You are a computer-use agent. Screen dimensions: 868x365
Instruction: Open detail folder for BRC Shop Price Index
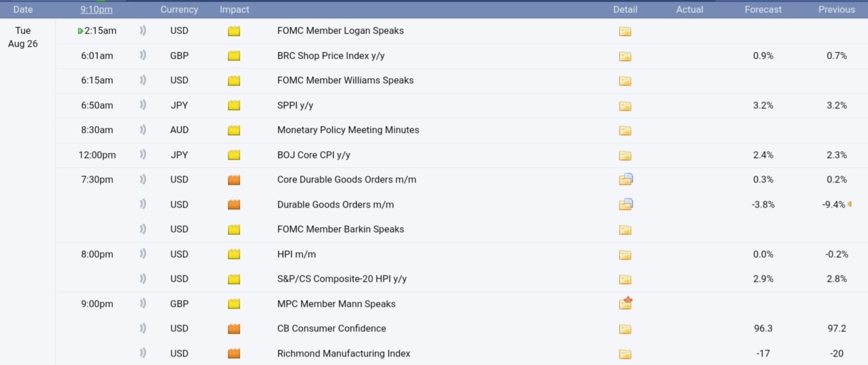(625, 56)
